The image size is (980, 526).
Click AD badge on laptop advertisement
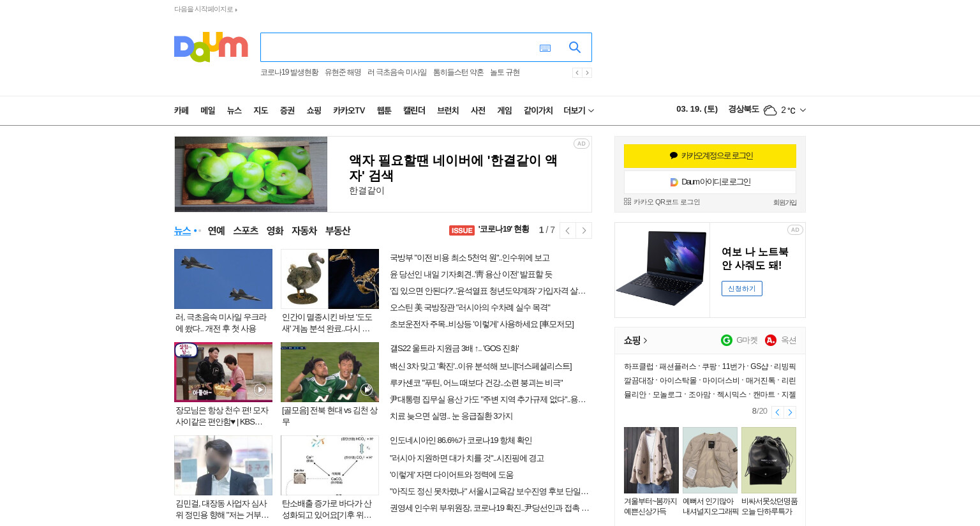pos(795,230)
